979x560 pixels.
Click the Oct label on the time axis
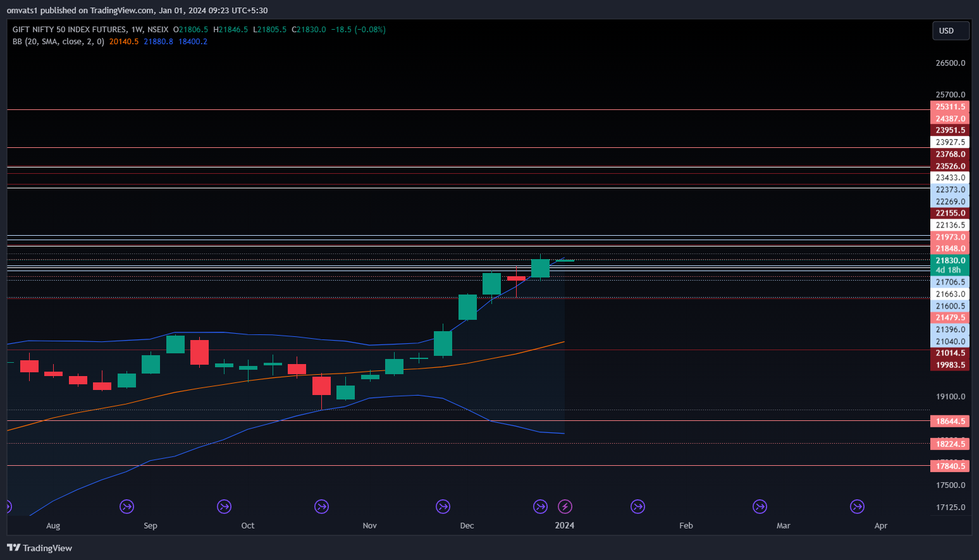click(x=248, y=526)
